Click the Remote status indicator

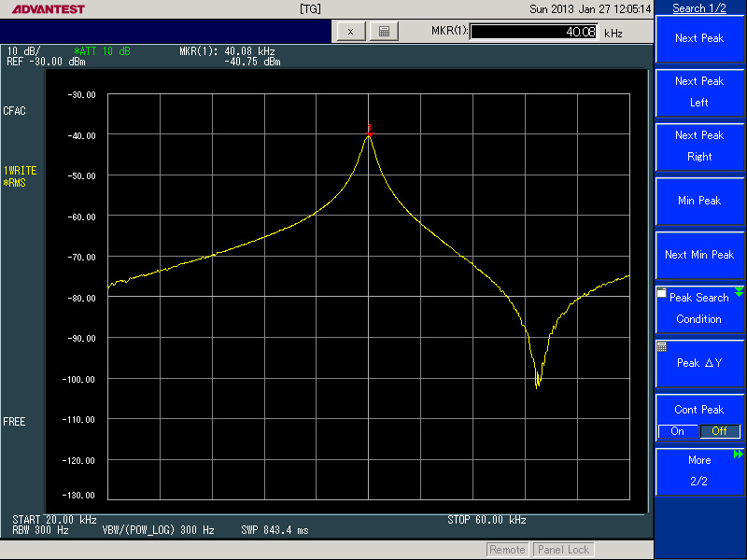coord(507,550)
